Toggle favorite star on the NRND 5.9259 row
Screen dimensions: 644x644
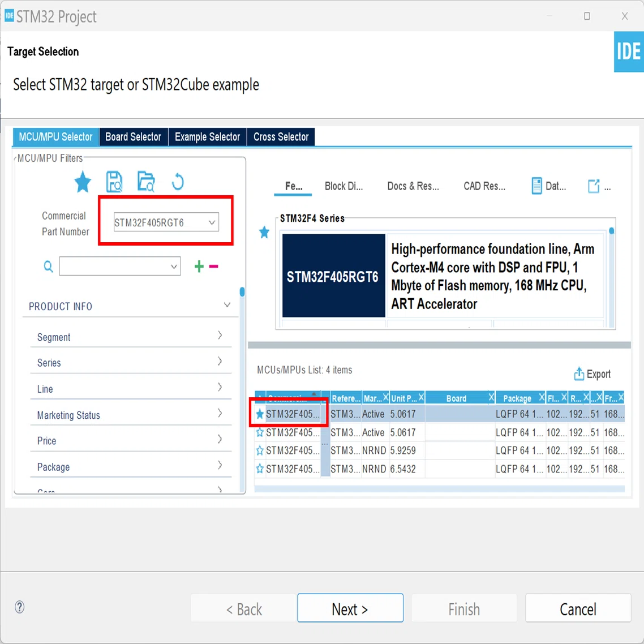pyautogui.click(x=260, y=450)
